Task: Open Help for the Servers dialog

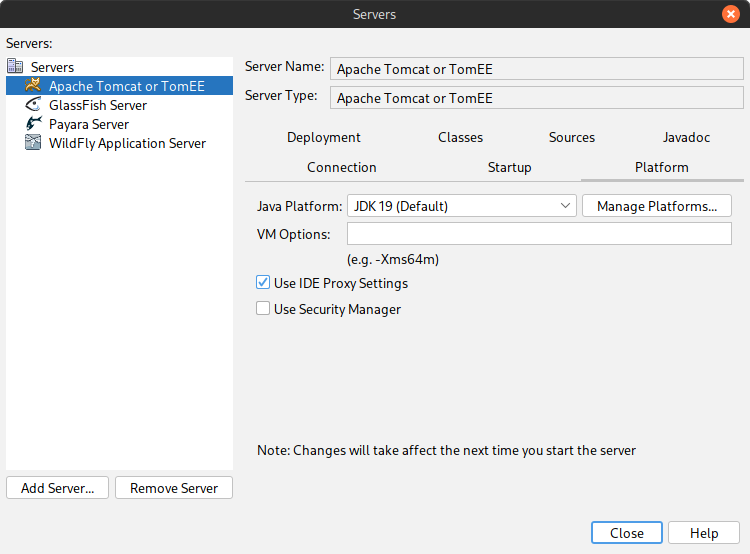Action: [704, 533]
